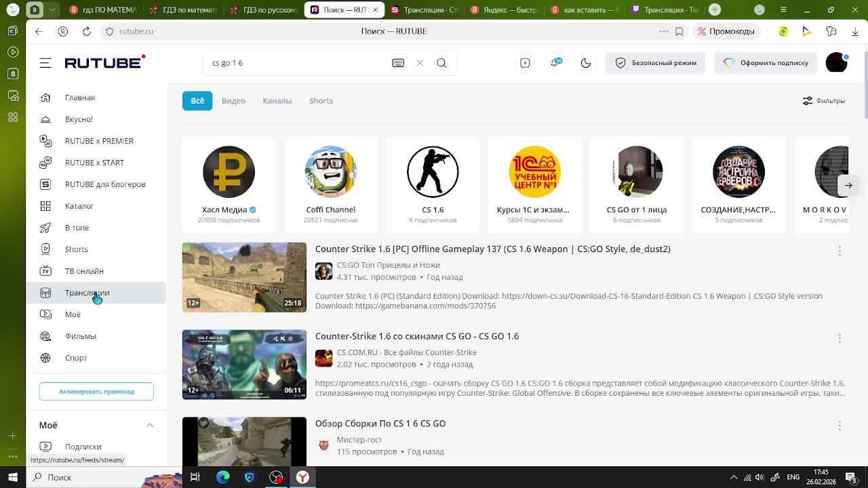Open the taskbar volume control

759,477
